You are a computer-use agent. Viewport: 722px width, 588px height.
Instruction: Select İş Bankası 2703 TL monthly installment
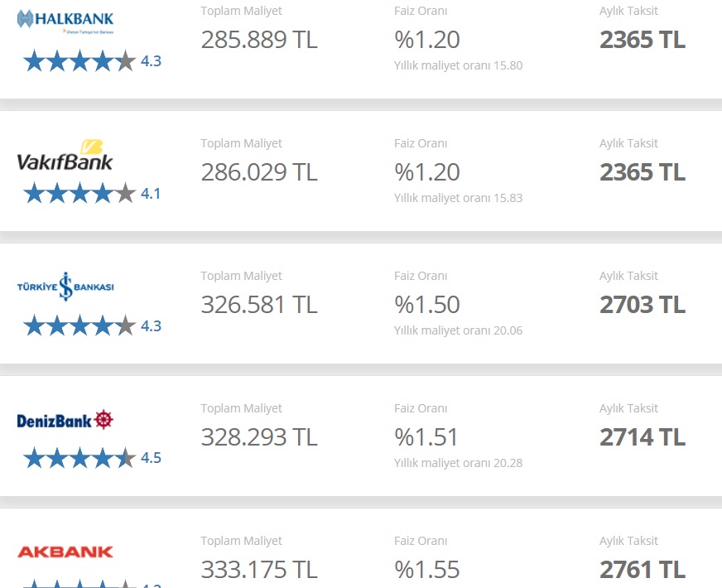click(643, 305)
